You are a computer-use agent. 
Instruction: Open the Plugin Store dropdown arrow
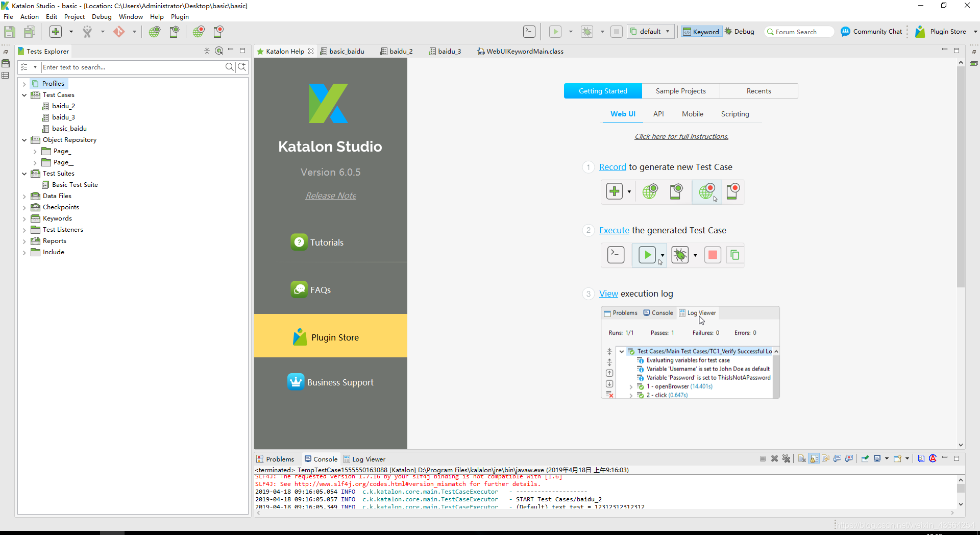(x=975, y=32)
